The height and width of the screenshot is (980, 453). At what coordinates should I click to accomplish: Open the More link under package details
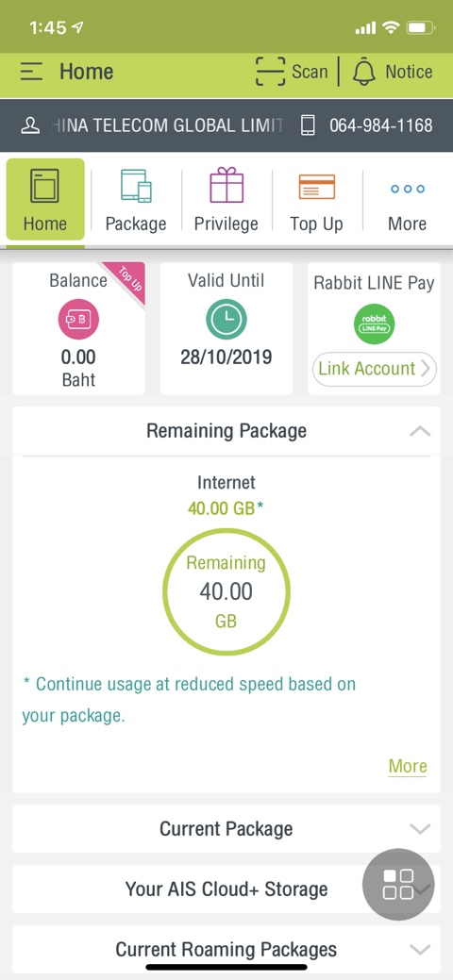(408, 766)
